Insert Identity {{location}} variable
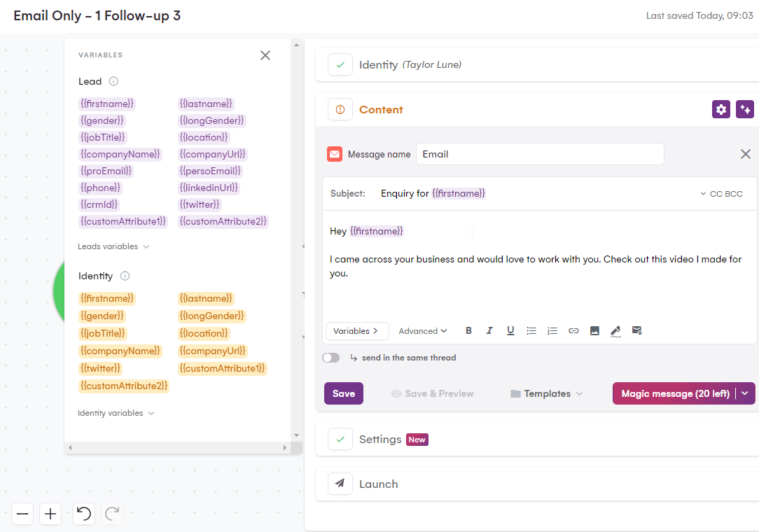Viewport: 759px width, 532px height. coord(204,333)
